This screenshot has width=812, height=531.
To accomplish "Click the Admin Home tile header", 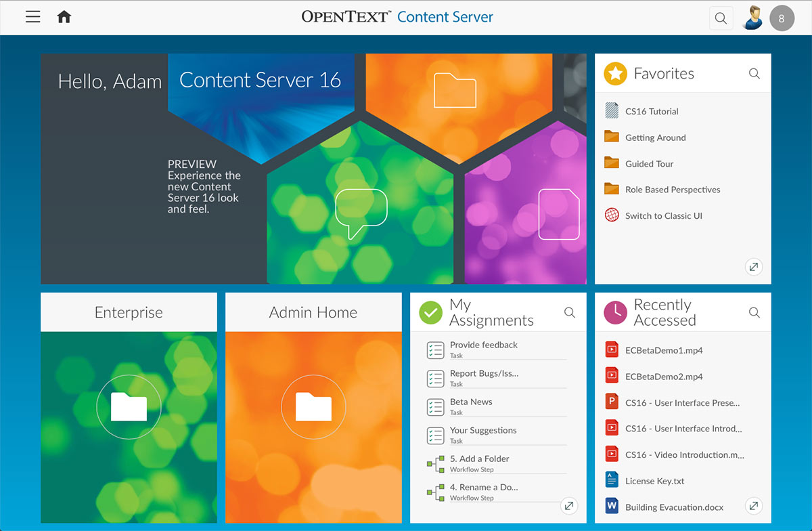I will [313, 312].
